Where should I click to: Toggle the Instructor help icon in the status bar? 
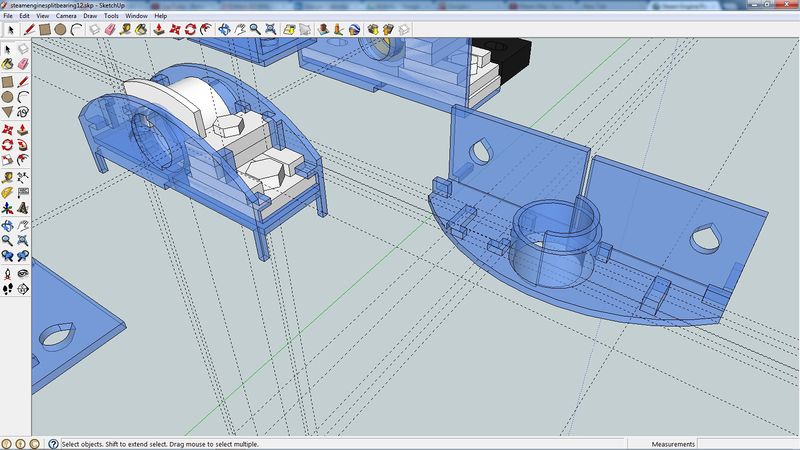point(53,443)
